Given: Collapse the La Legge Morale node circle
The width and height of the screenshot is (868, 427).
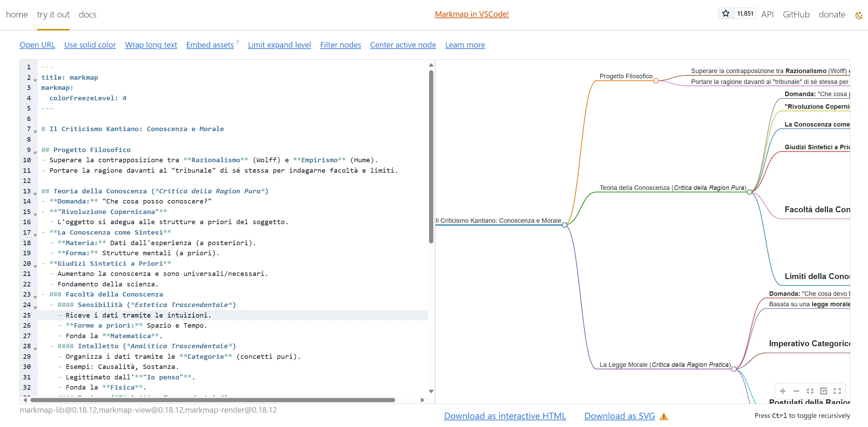Looking at the screenshot, I should (734, 369).
